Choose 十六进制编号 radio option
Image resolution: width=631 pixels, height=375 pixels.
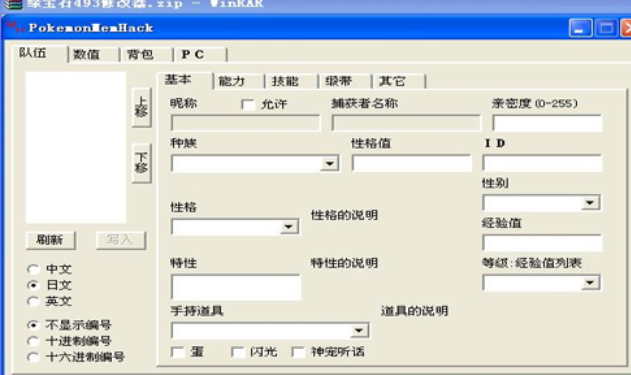[x=33, y=357]
